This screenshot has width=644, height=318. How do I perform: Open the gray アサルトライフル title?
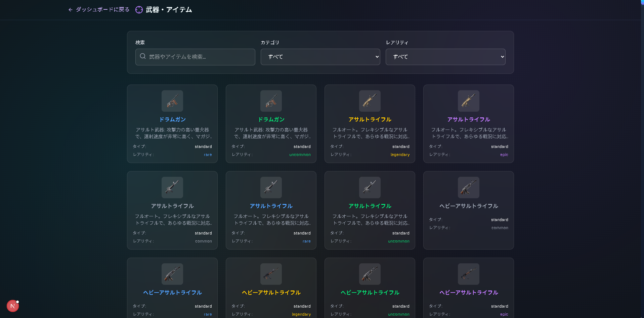tap(172, 206)
